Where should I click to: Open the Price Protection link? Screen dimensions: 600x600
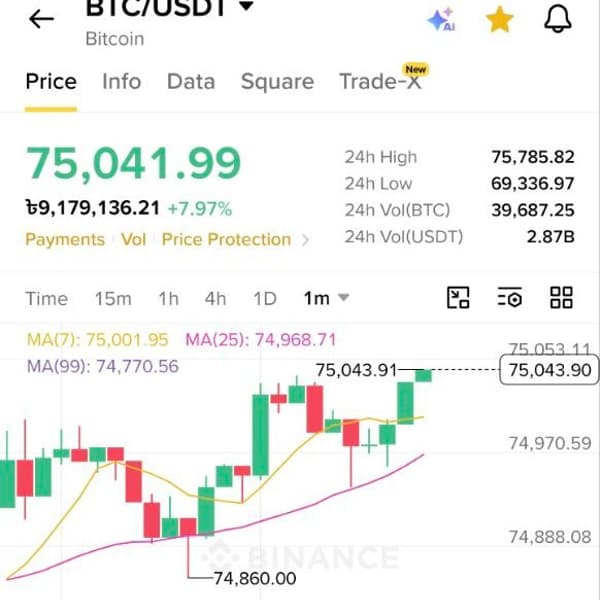227,240
